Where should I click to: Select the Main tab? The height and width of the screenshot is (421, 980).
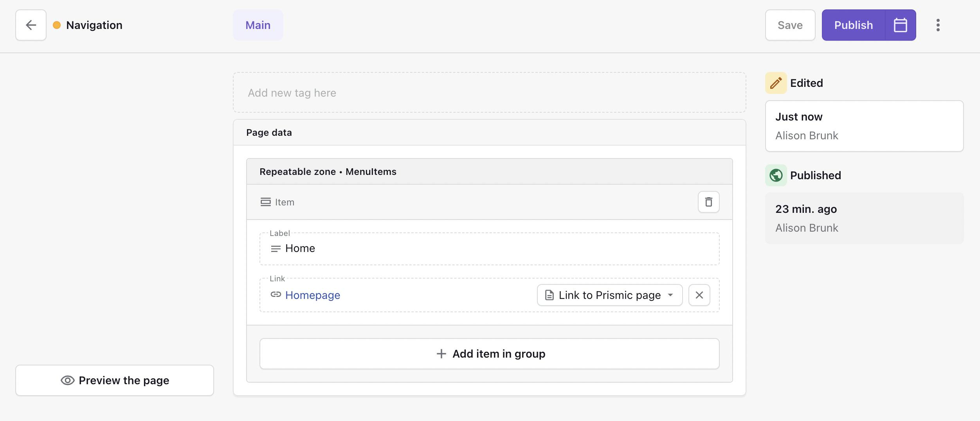pos(258,25)
